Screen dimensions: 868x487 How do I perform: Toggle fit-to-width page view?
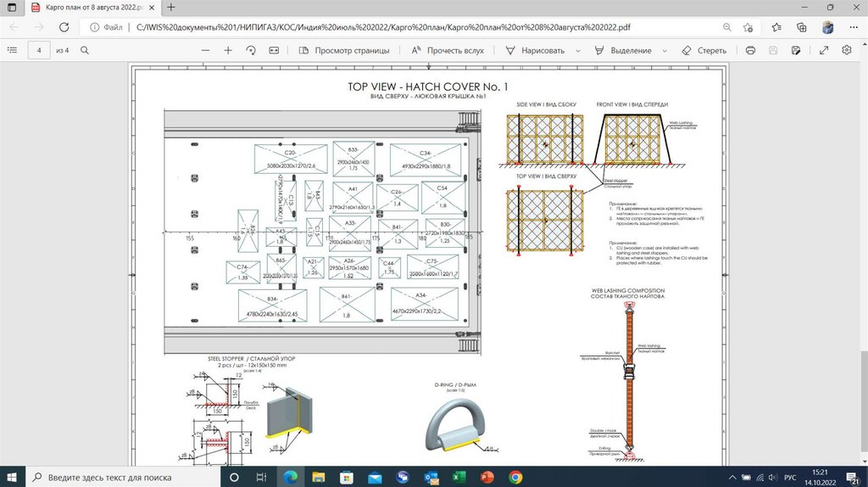tap(274, 50)
